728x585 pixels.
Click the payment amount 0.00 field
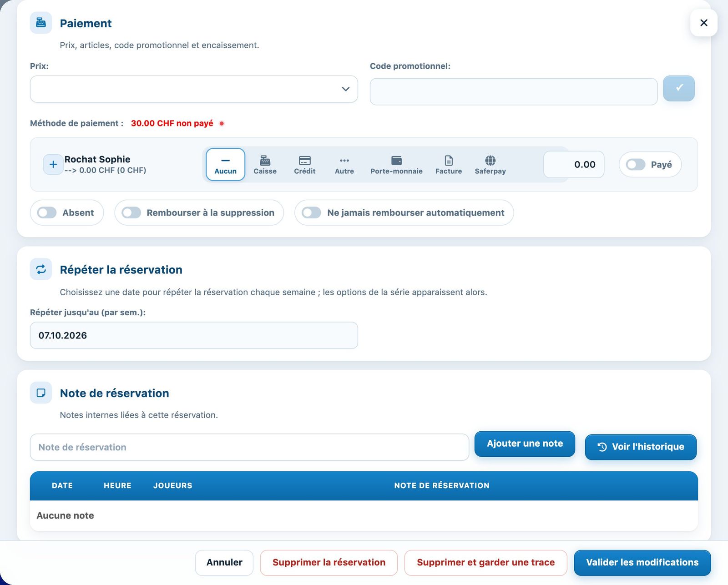(574, 164)
